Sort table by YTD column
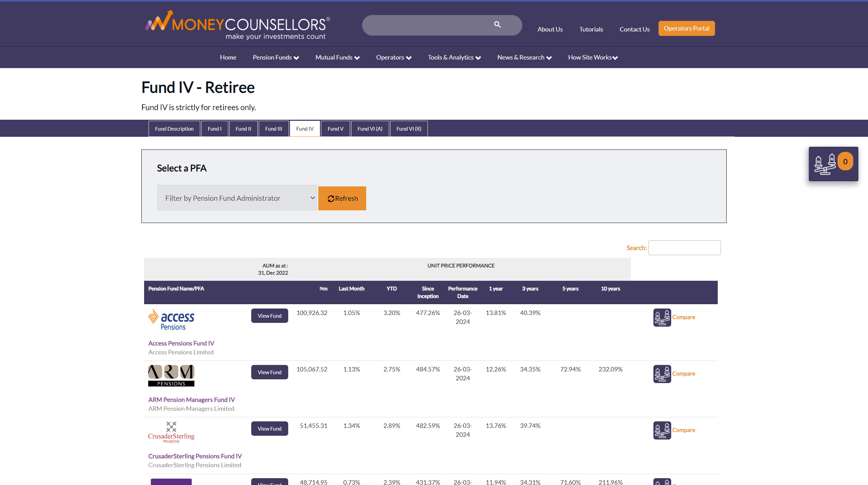 point(392,289)
